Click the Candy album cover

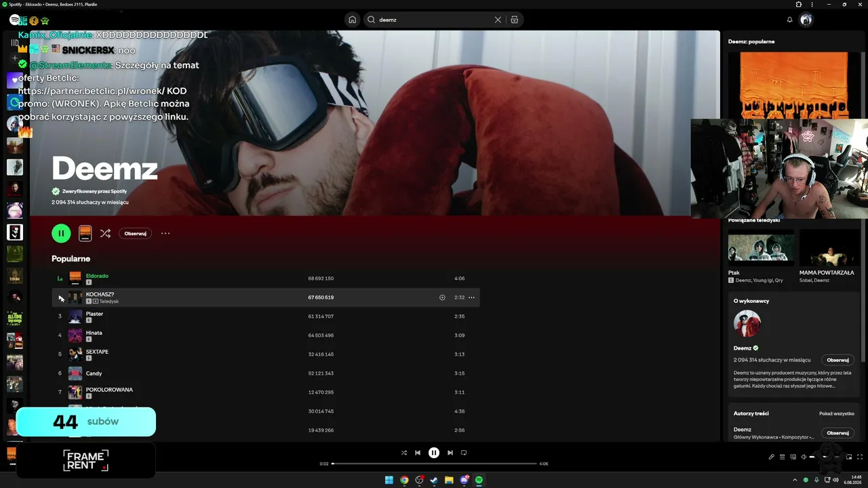[x=75, y=373]
